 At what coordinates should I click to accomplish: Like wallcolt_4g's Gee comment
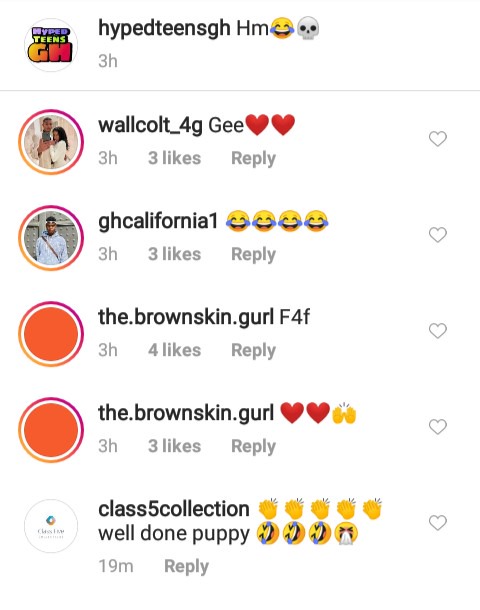coord(438,139)
